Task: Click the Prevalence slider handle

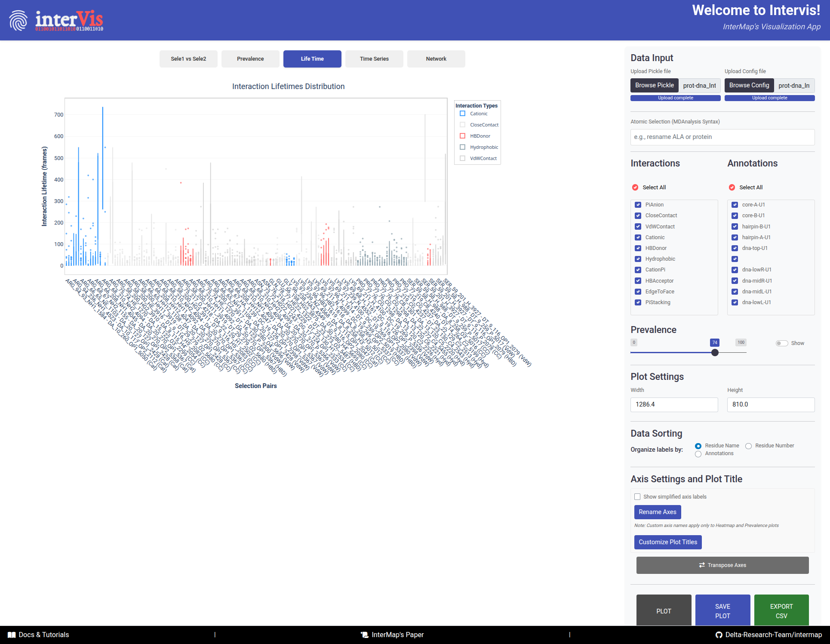Action: coord(715,353)
